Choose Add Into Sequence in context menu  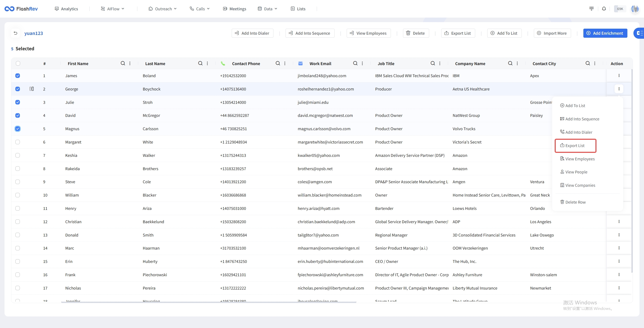580,119
